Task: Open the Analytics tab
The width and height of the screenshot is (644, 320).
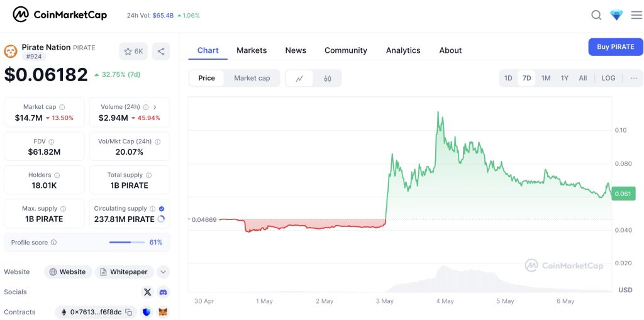Action: coord(403,50)
